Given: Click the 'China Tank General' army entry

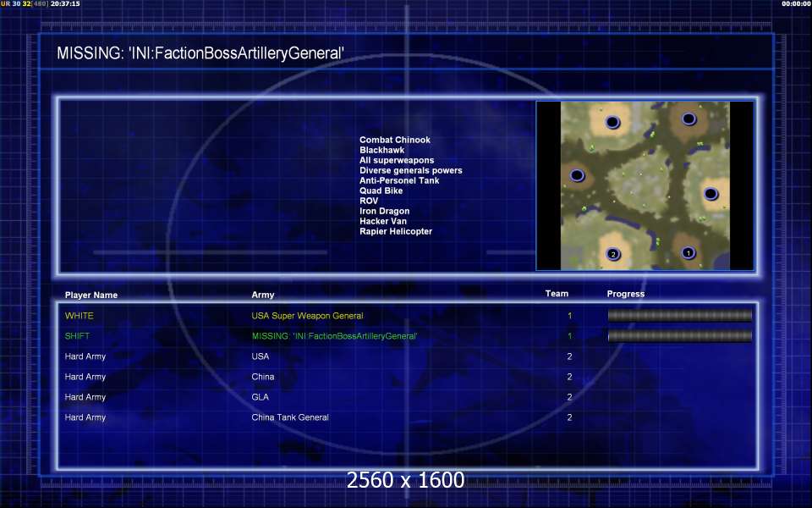Looking at the screenshot, I should coord(290,417).
